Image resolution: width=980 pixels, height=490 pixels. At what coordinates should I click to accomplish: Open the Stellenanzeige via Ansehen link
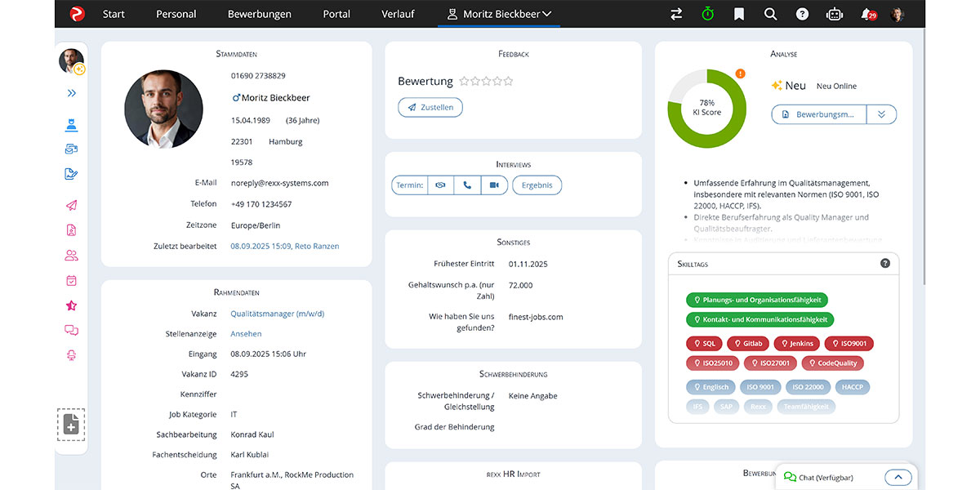point(246,333)
